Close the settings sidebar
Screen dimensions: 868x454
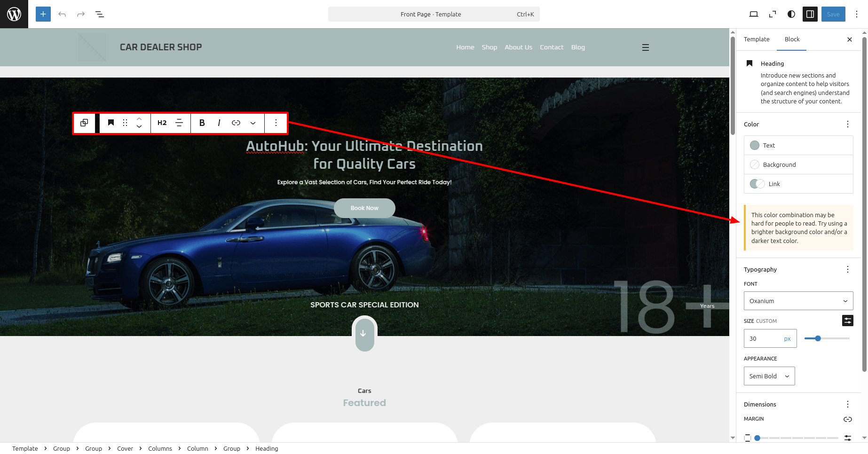[850, 39]
